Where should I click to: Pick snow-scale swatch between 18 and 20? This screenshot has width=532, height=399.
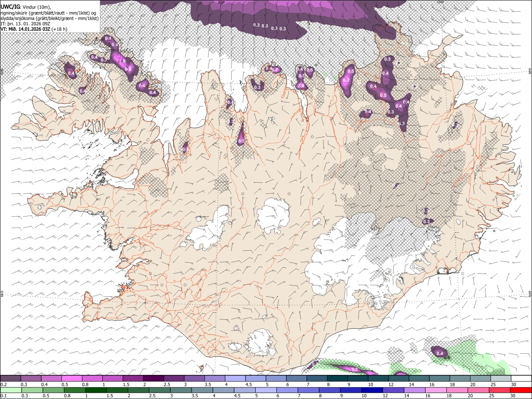459,378
